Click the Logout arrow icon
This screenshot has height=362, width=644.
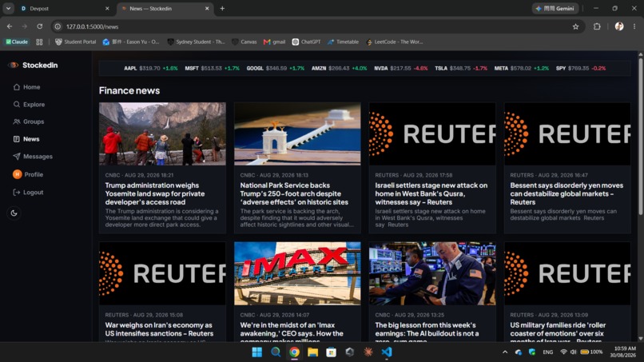coord(17,192)
